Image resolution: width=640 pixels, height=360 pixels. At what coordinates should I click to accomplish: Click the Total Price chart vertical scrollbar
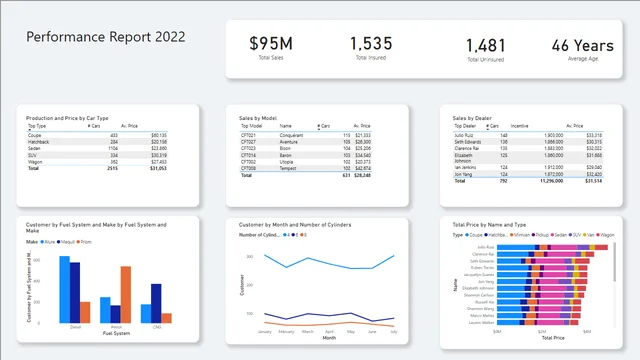coord(614,262)
